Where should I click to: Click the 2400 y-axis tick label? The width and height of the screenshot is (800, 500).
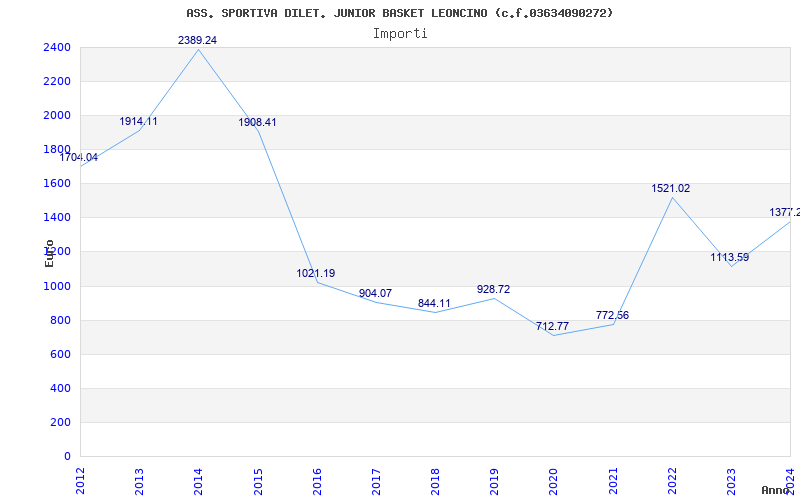point(57,47)
